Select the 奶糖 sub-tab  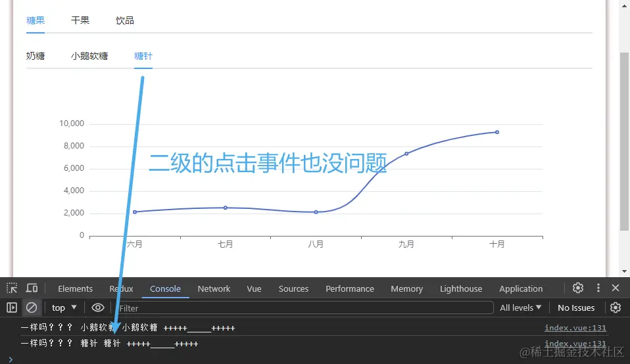(x=36, y=56)
